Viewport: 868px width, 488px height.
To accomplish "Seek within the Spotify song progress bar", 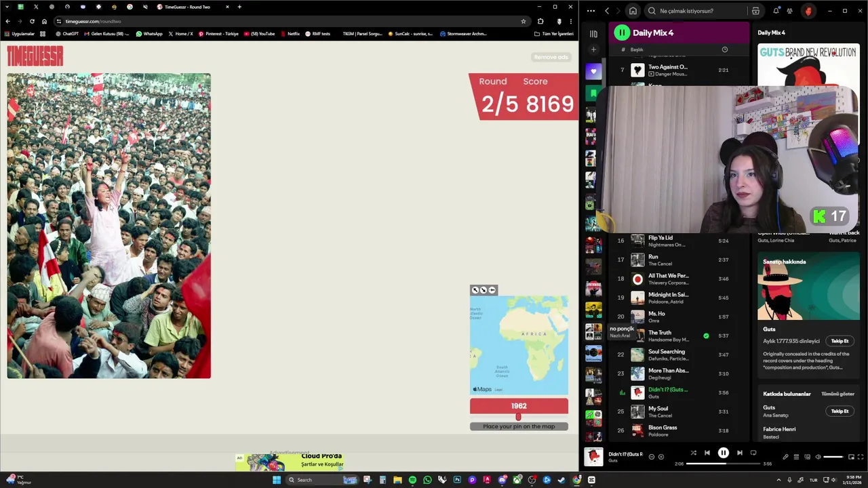I will coord(724,464).
